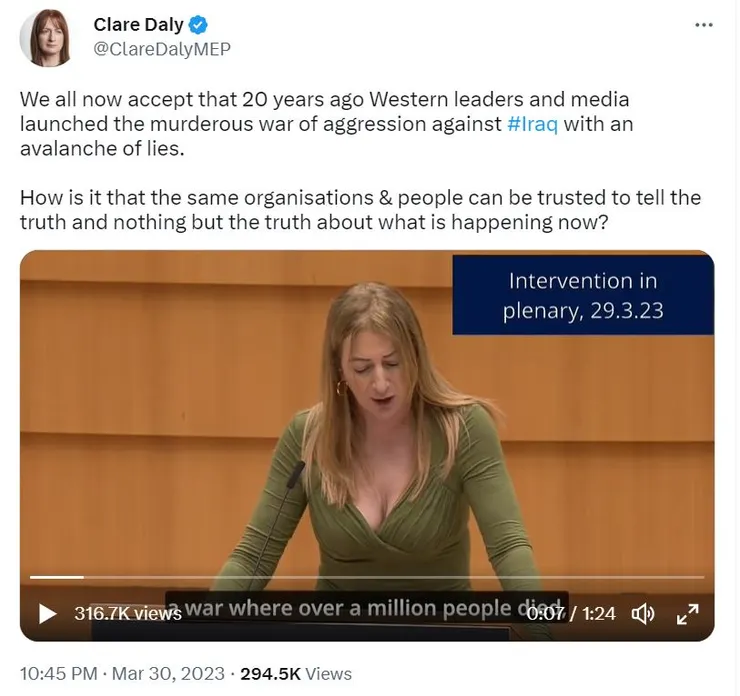Seek on the video progress bar
This screenshot has width=740, height=696.
[x=367, y=577]
